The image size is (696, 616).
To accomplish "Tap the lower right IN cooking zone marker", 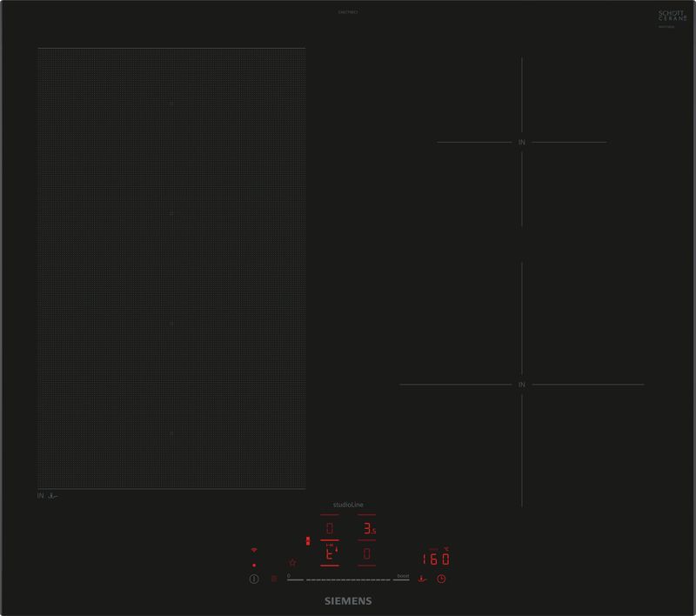I will coord(522,384).
